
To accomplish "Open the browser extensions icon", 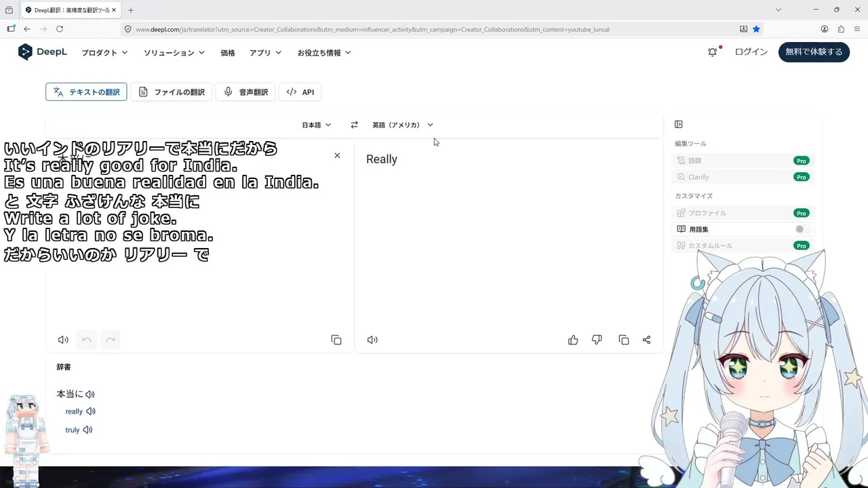I will [841, 29].
